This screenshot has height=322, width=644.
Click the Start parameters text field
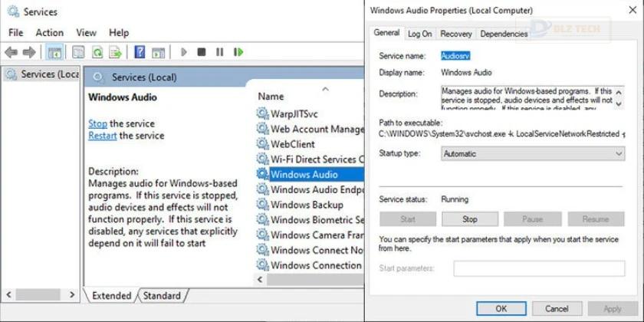(x=539, y=268)
